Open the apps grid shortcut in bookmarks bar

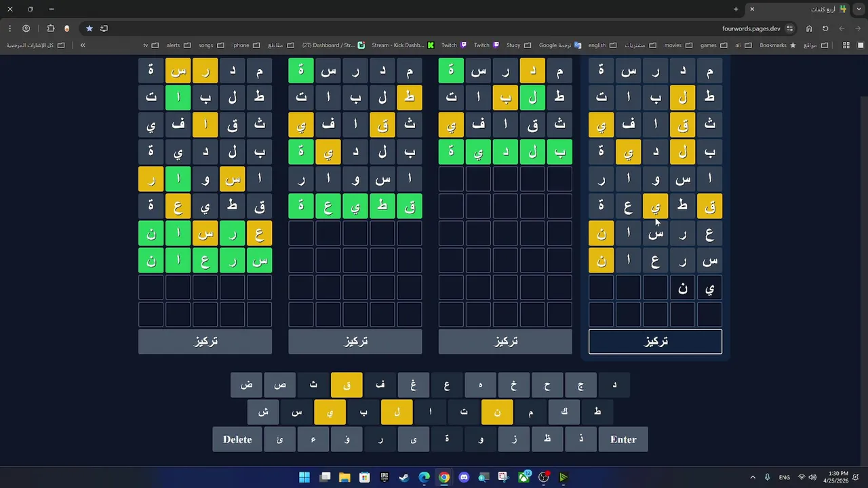click(x=846, y=45)
